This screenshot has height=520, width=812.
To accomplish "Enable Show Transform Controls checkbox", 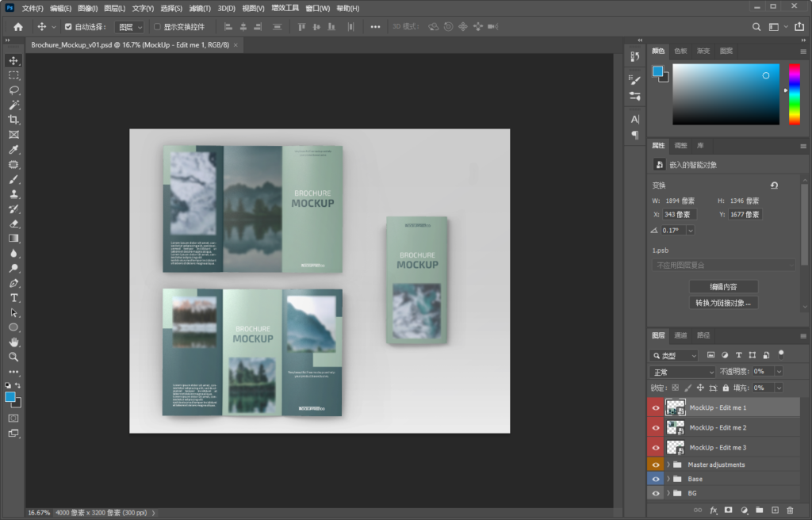I will [x=157, y=27].
